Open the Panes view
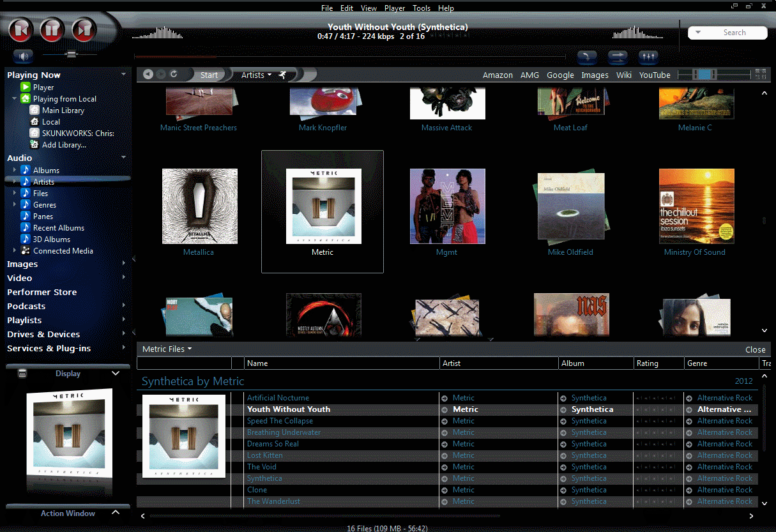The image size is (776, 532). [43, 217]
